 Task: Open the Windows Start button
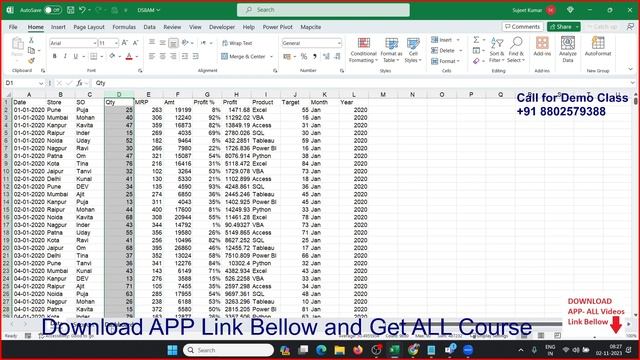coord(173,350)
